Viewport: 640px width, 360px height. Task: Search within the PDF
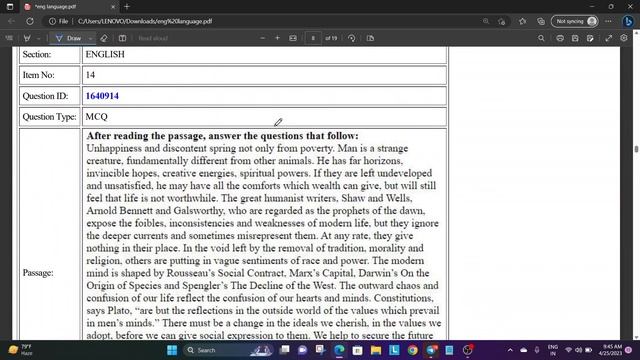[x=541, y=38]
